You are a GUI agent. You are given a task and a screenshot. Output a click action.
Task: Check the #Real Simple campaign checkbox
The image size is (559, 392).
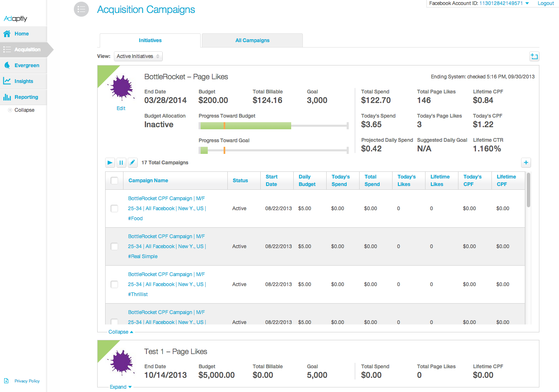pyautogui.click(x=114, y=246)
